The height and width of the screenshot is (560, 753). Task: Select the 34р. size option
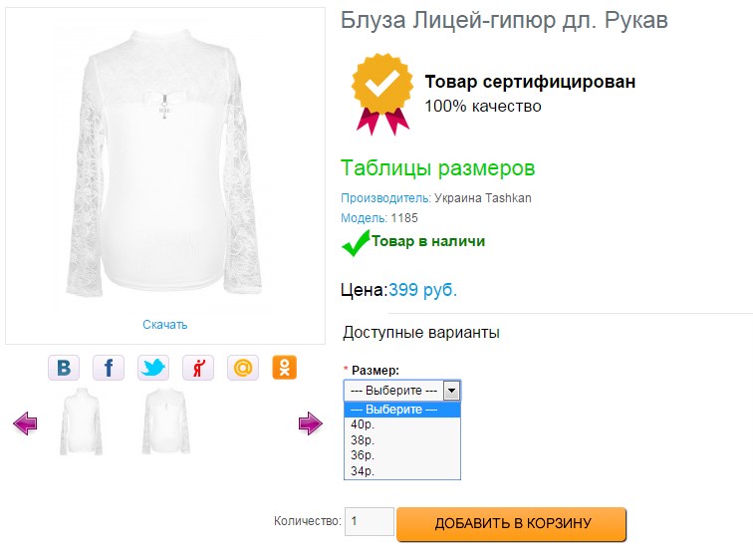tap(363, 470)
